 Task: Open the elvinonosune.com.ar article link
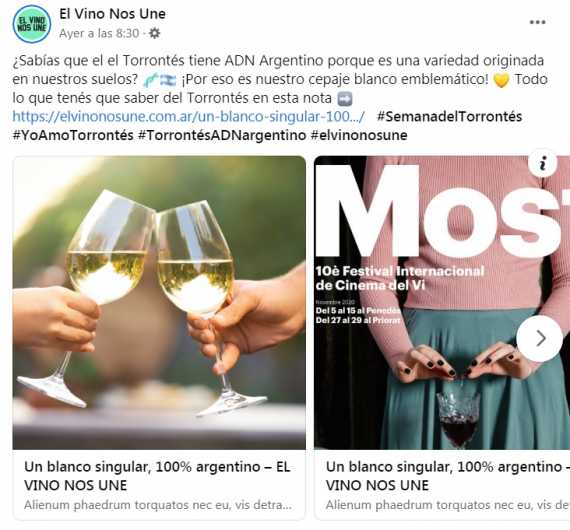(189, 117)
